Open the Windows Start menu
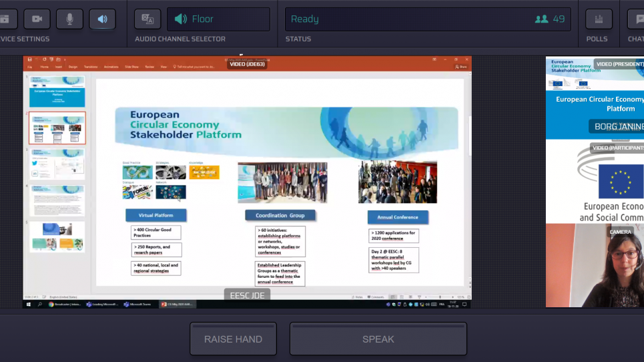This screenshot has width=644, height=362. 28,305
